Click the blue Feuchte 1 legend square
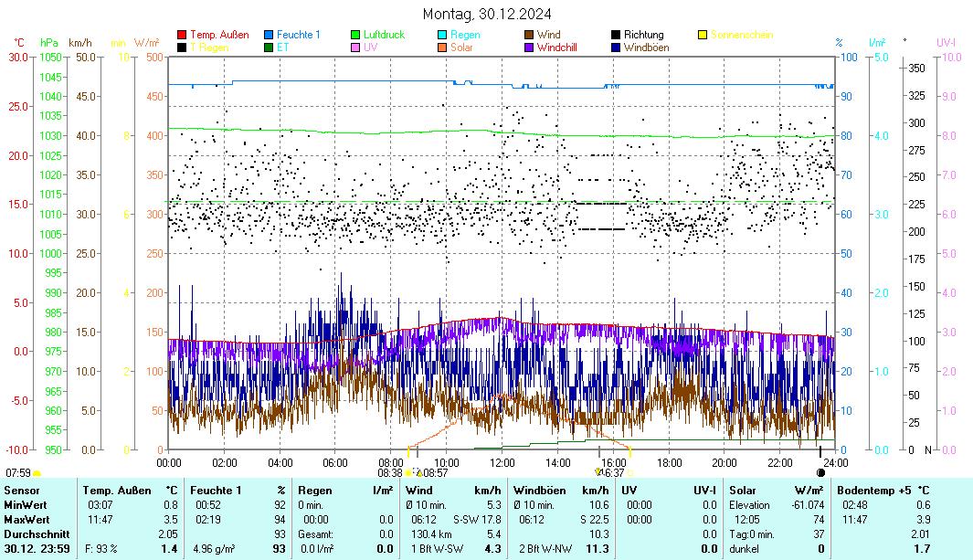 click(x=269, y=36)
